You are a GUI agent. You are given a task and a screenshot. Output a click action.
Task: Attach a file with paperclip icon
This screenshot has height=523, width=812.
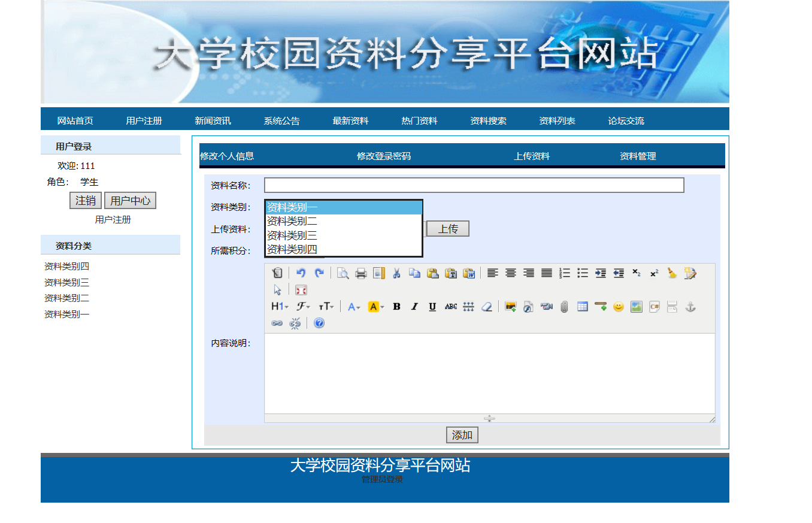564,307
